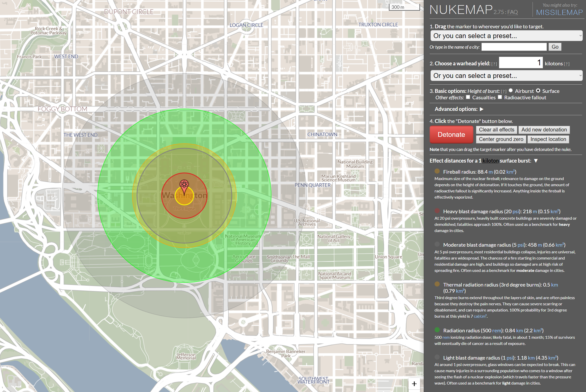Click the red target marker on the map

click(x=184, y=187)
